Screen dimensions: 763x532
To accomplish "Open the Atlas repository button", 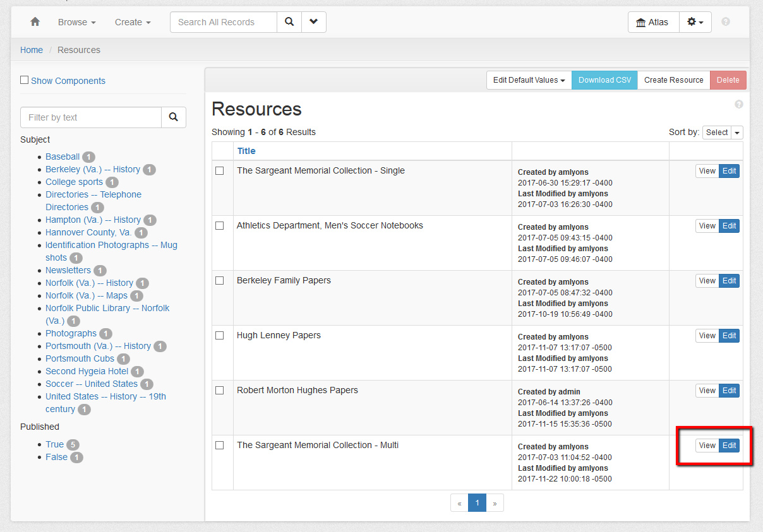I will pos(653,22).
